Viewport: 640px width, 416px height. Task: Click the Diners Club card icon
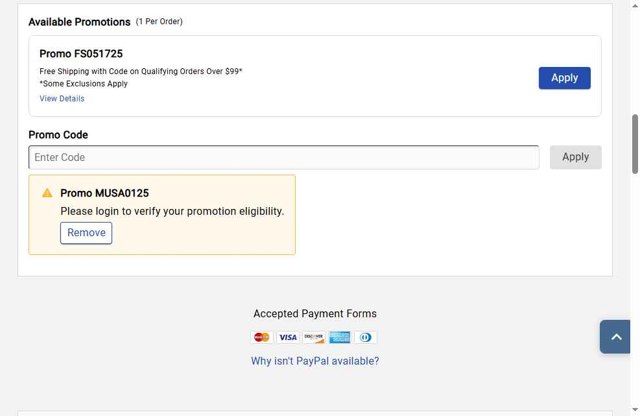(x=366, y=337)
